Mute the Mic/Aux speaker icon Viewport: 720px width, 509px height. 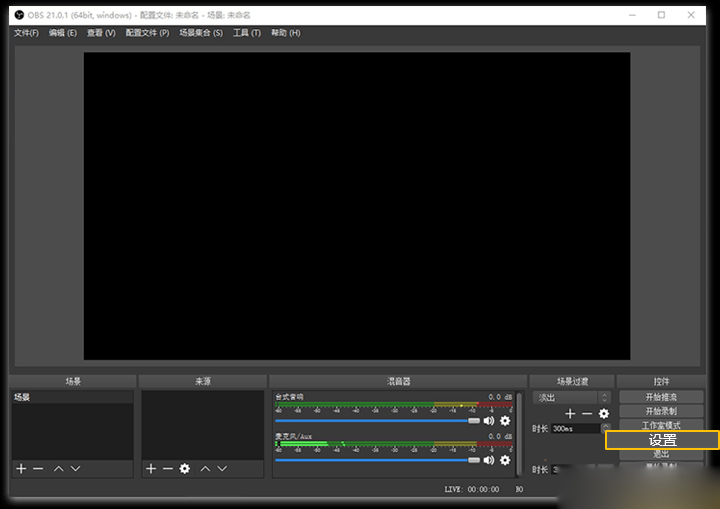click(x=489, y=460)
